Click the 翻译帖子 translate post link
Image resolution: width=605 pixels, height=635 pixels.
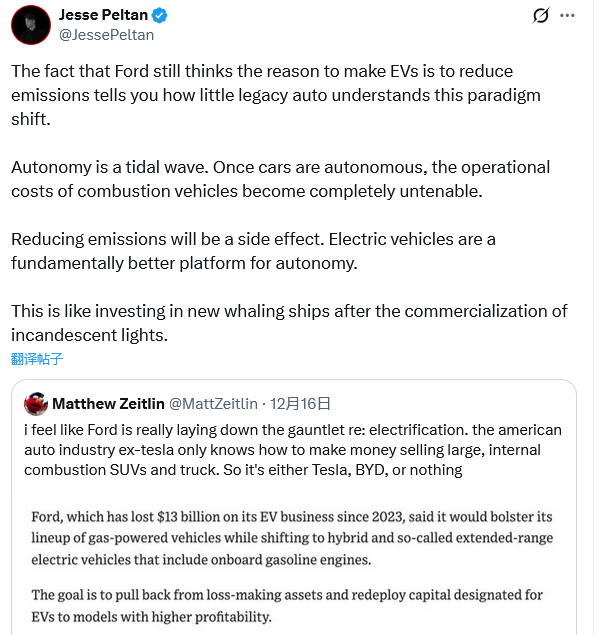[37, 359]
